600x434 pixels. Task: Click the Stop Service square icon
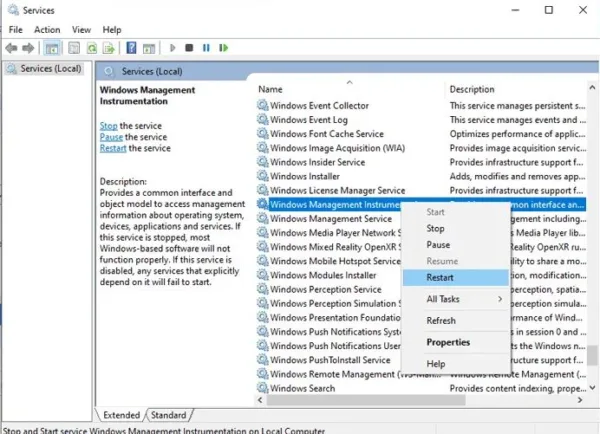point(189,48)
